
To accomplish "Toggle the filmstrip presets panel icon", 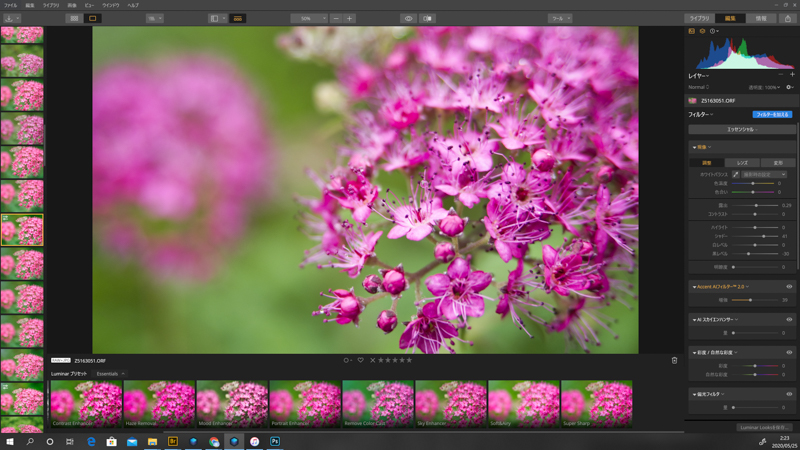I will click(x=238, y=18).
